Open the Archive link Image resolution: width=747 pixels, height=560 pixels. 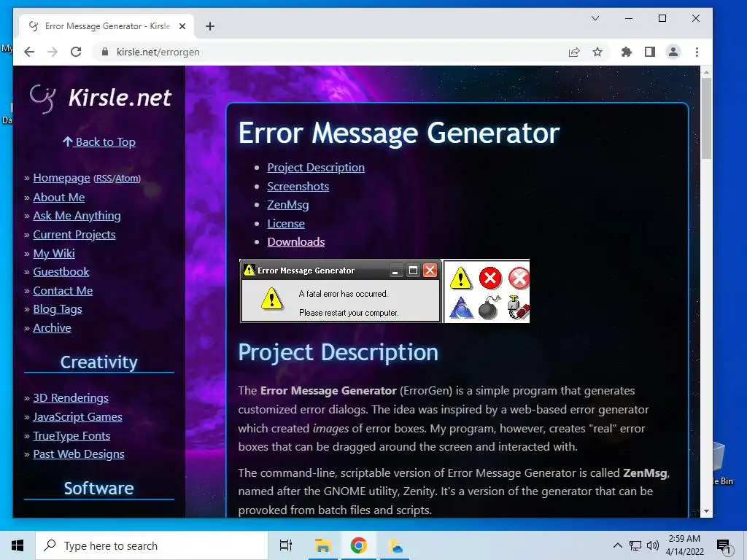[52, 328]
